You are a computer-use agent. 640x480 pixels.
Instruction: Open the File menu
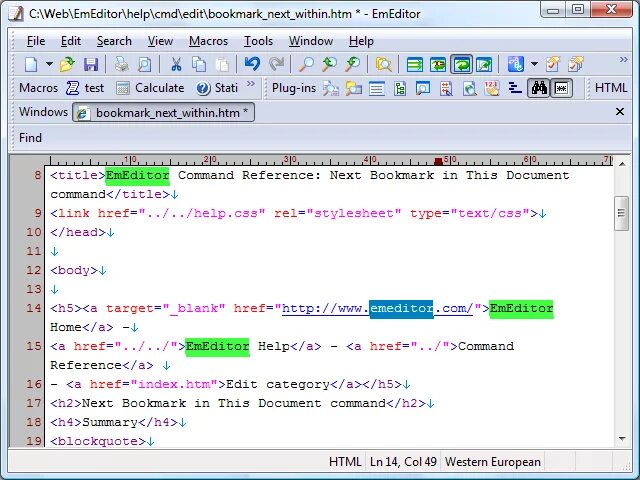click(x=36, y=41)
